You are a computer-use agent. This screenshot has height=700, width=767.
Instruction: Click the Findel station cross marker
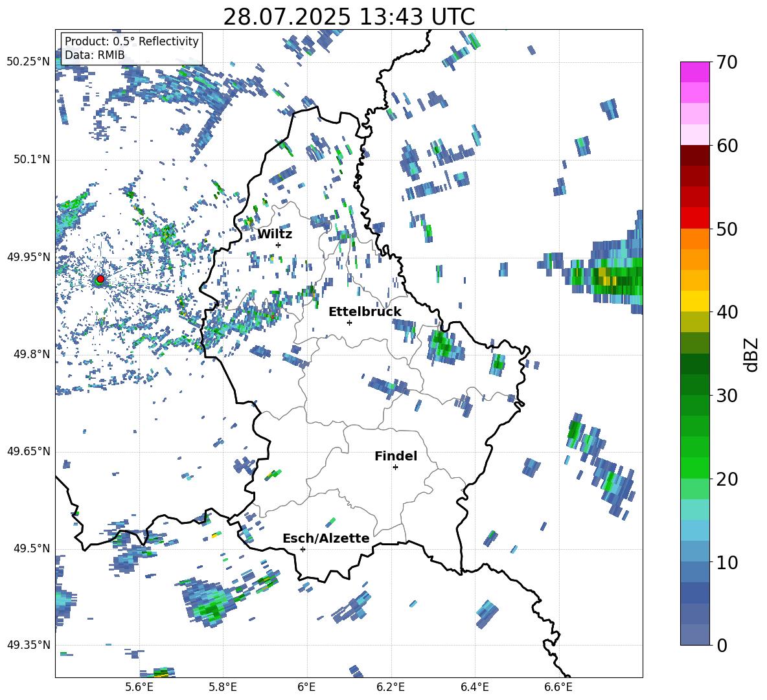(395, 468)
